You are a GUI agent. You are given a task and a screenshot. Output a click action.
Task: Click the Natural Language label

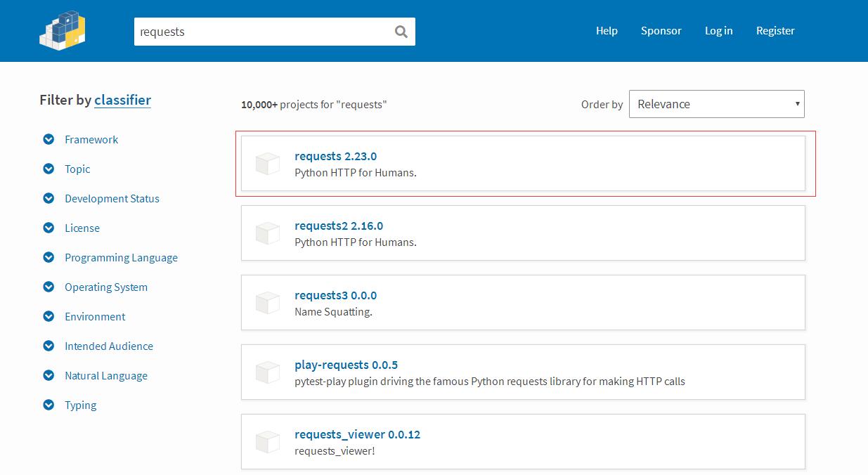106,376
